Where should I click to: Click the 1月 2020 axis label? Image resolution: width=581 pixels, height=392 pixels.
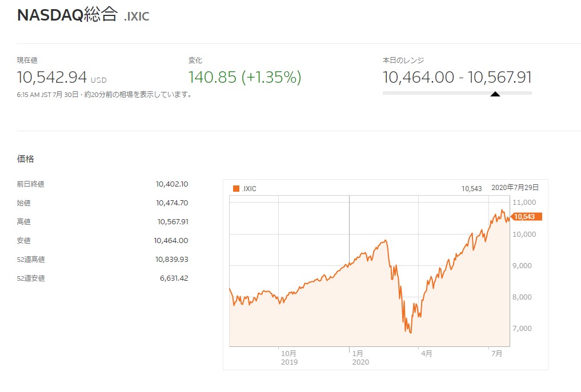coord(360,358)
